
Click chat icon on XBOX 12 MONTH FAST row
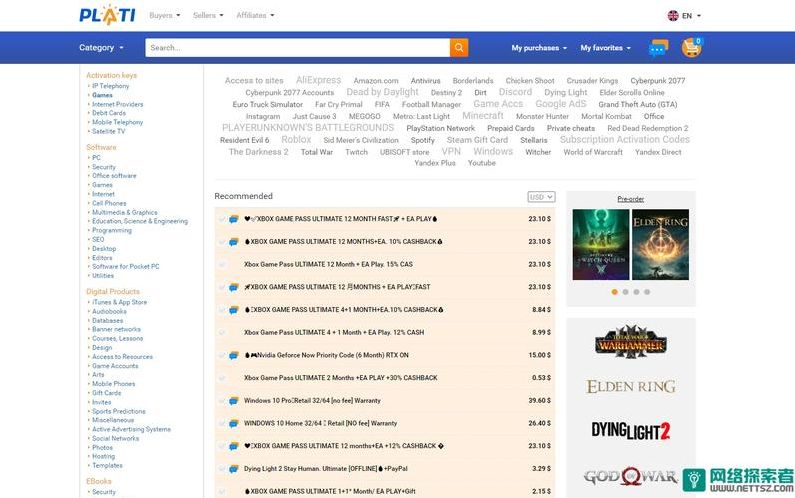tap(234, 219)
